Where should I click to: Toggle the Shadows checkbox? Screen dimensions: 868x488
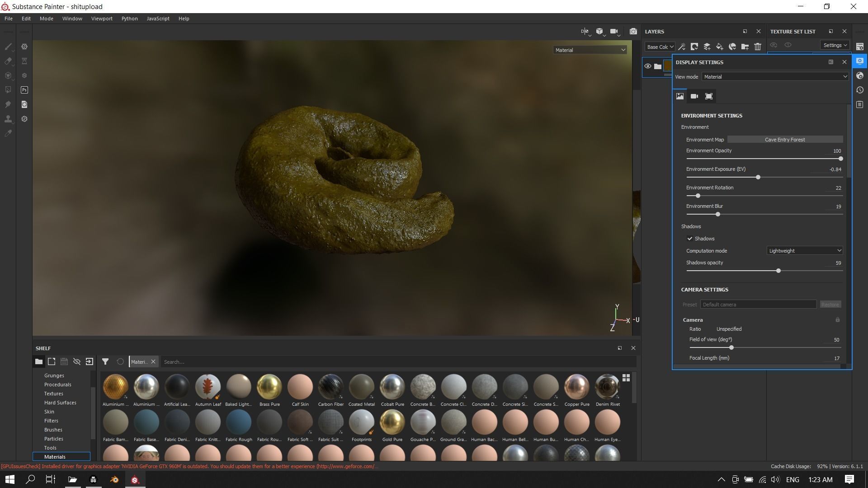point(690,239)
